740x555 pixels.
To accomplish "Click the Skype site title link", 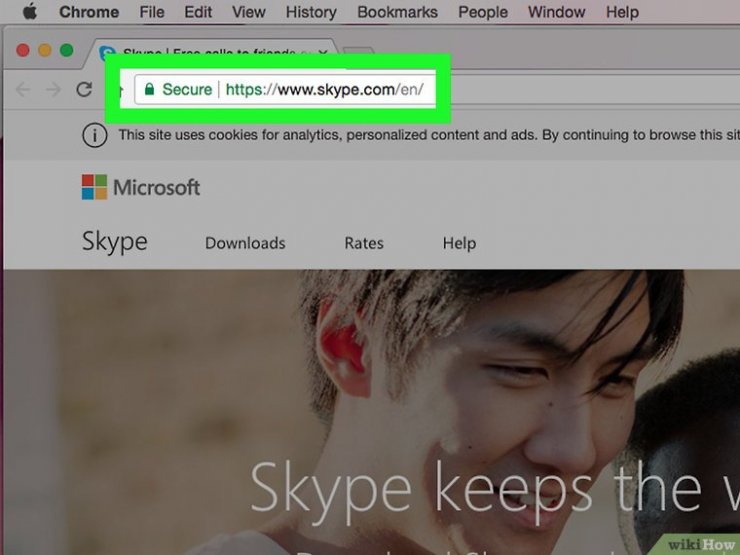I will point(115,243).
